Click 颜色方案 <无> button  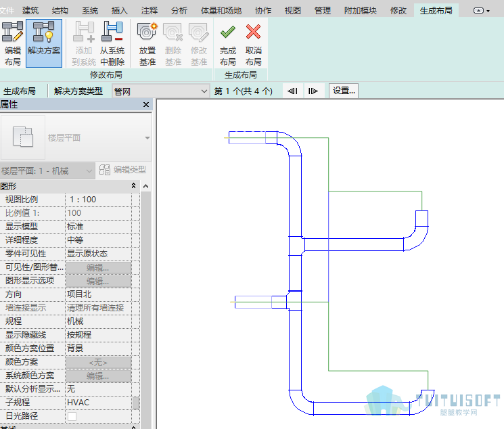[98, 363]
